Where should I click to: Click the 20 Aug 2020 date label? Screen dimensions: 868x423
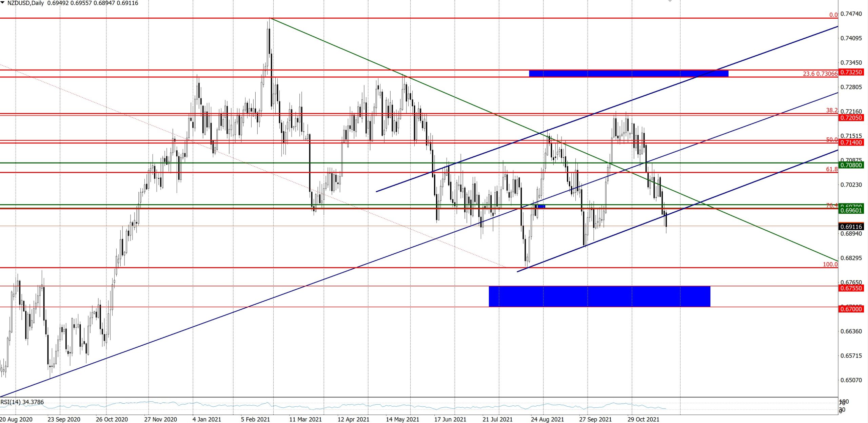coord(16,419)
